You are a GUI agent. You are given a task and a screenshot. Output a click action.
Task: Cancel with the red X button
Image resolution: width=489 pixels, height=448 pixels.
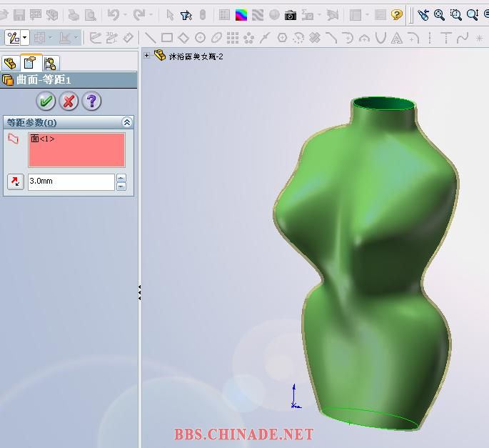click(x=69, y=101)
